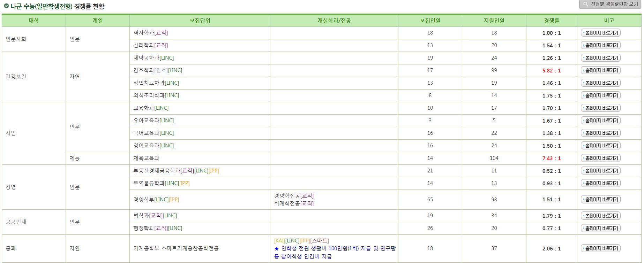Open homepage link for 경영학부 row
Viewport: 644px width, 263px height.
click(x=600, y=200)
